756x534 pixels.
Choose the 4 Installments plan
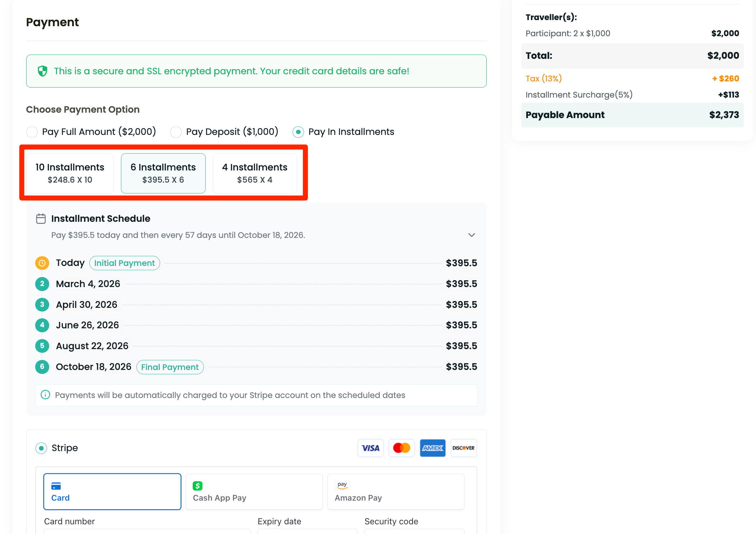(x=255, y=173)
